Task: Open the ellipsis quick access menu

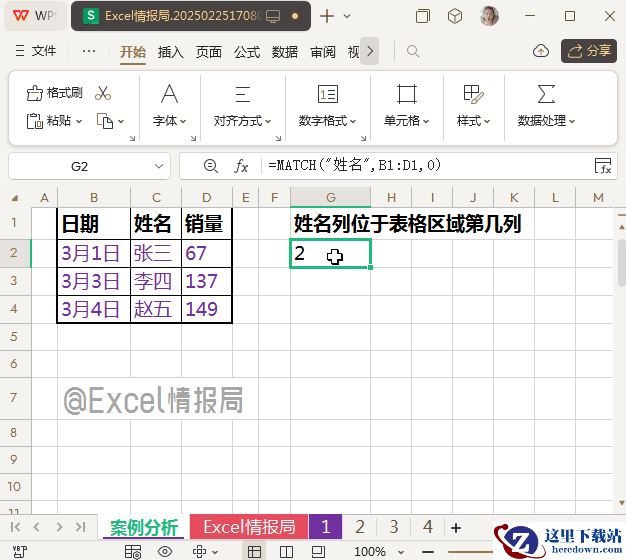Action: [89, 51]
